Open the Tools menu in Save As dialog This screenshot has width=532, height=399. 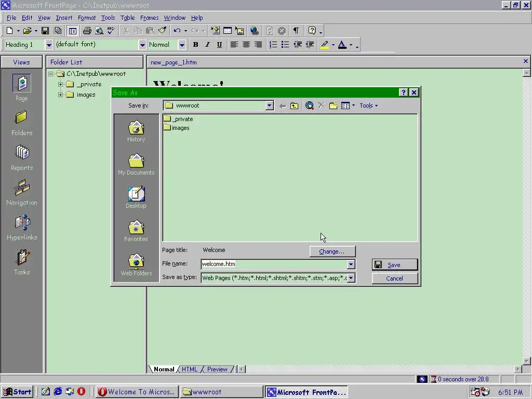369,105
